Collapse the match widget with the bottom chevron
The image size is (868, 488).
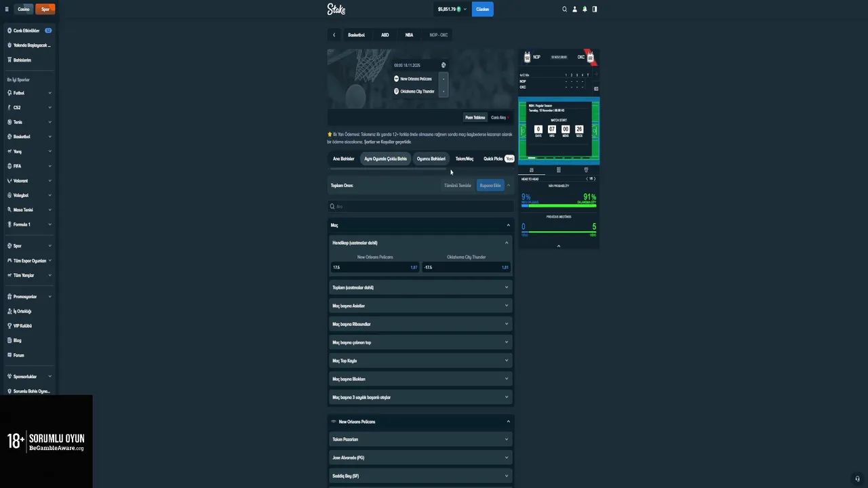coord(559,246)
